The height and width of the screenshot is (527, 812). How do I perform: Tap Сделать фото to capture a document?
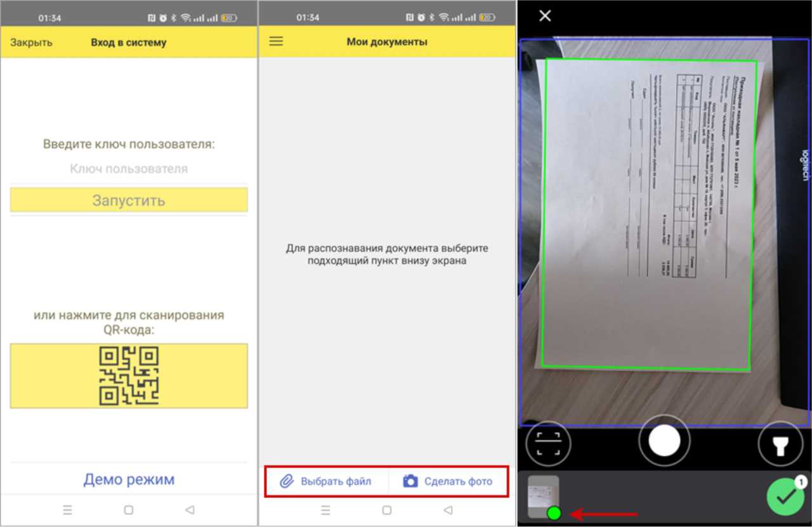coord(448,482)
